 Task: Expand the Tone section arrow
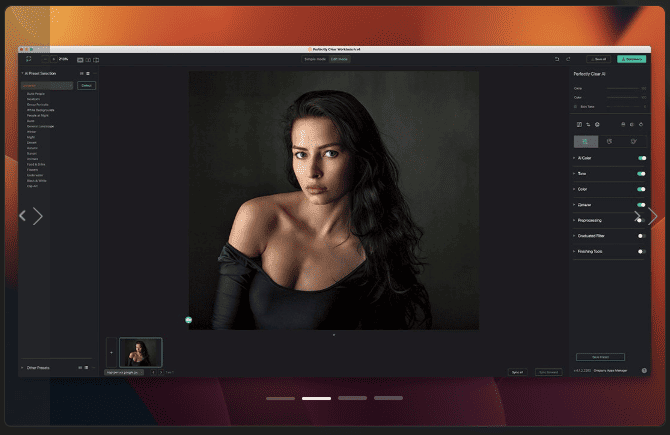click(574, 173)
